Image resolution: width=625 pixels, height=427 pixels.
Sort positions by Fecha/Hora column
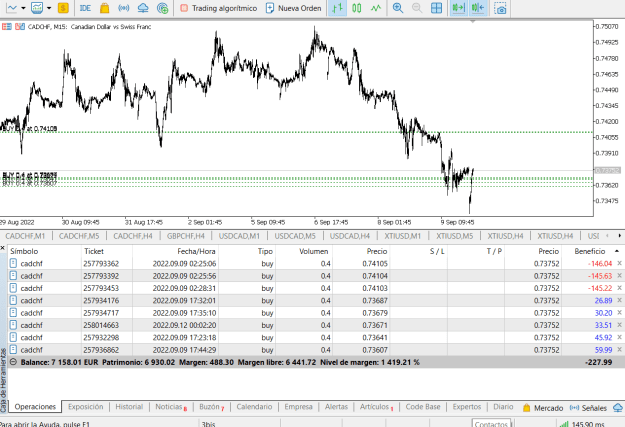tap(196, 251)
